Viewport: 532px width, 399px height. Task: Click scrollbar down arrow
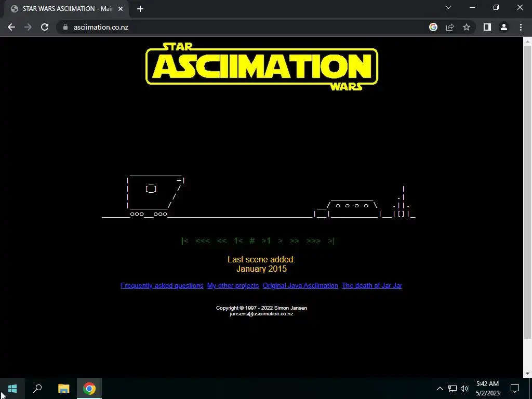click(x=527, y=374)
